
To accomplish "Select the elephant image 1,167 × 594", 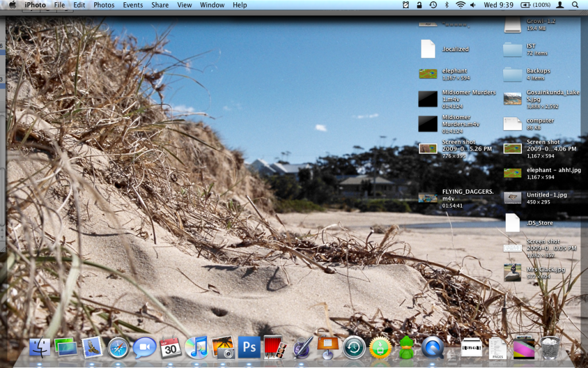I will [x=428, y=74].
